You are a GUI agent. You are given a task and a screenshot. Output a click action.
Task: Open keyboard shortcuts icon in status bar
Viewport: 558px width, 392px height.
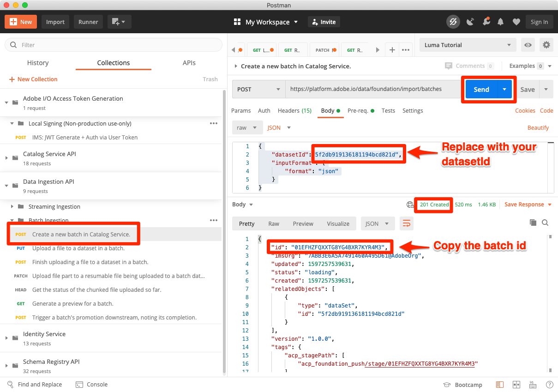(x=533, y=385)
